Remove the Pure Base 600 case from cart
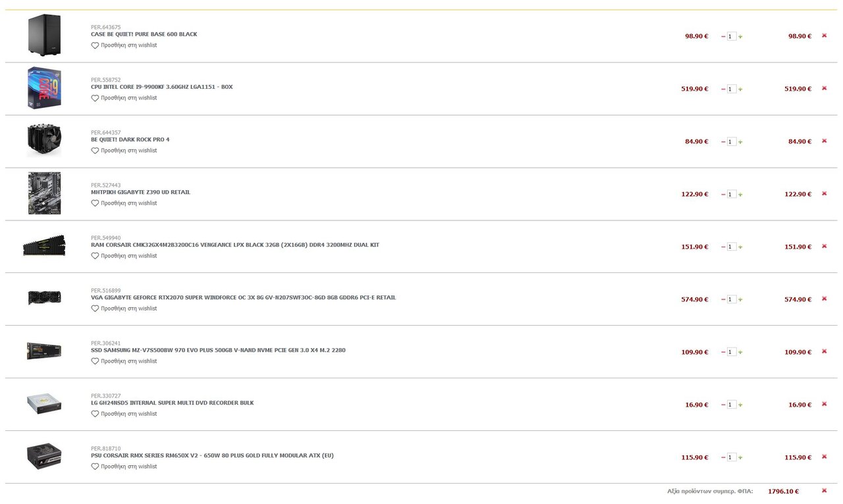843x504 pixels. coord(824,36)
